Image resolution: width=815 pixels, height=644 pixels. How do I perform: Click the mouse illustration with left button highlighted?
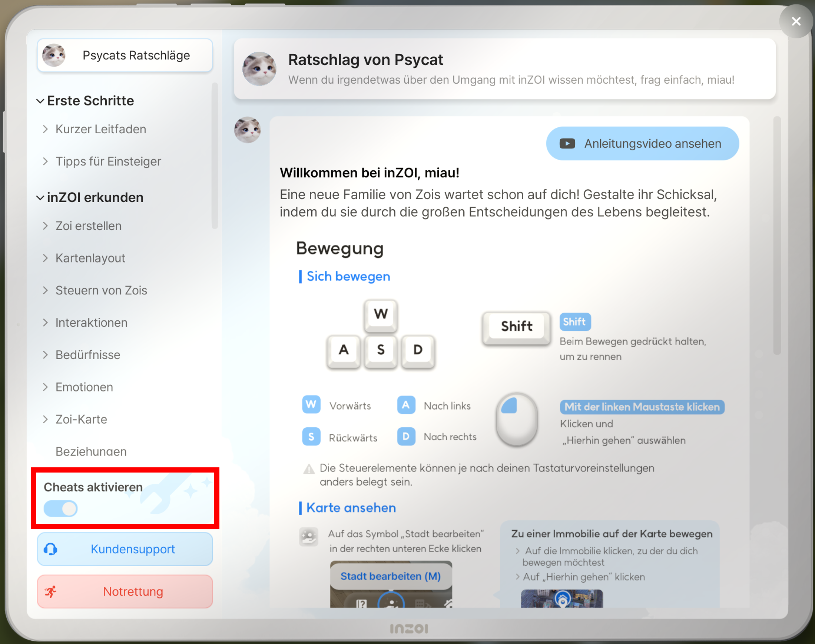(x=517, y=419)
